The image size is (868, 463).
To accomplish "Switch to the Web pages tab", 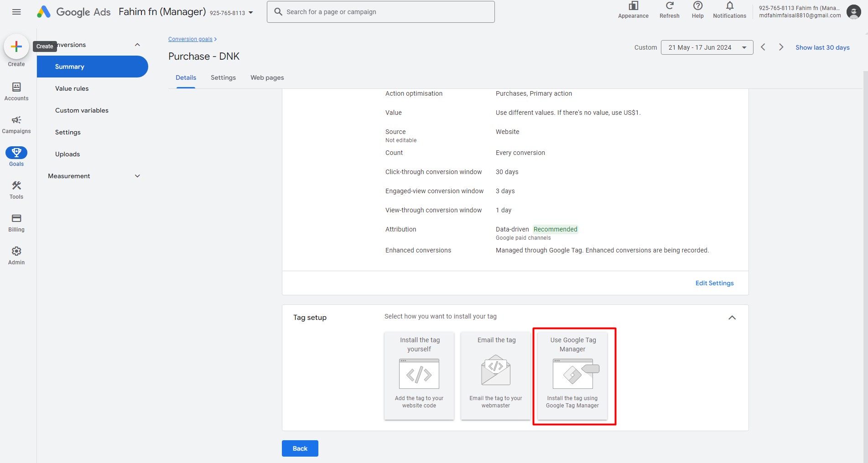I will (267, 78).
